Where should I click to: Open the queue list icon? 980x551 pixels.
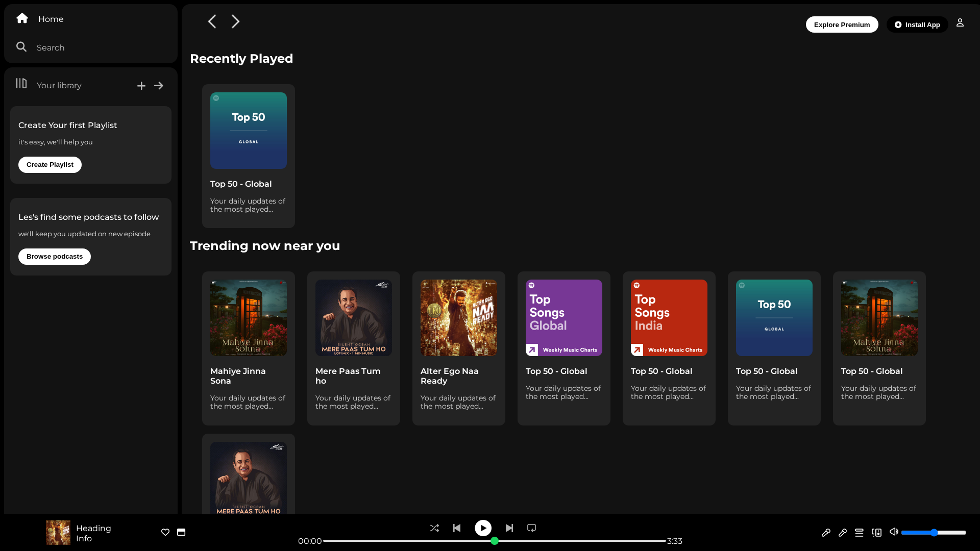[x=859, y=532]
